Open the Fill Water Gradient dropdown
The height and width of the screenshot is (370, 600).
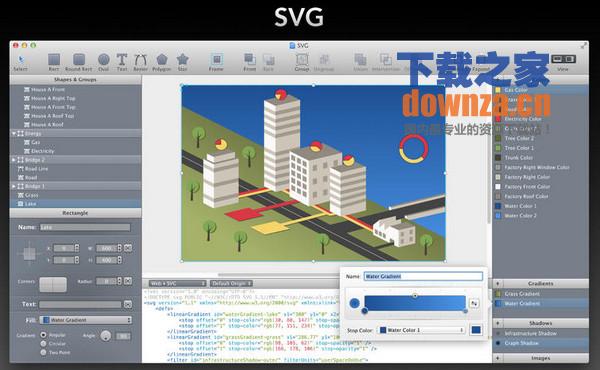pos(86,319)
